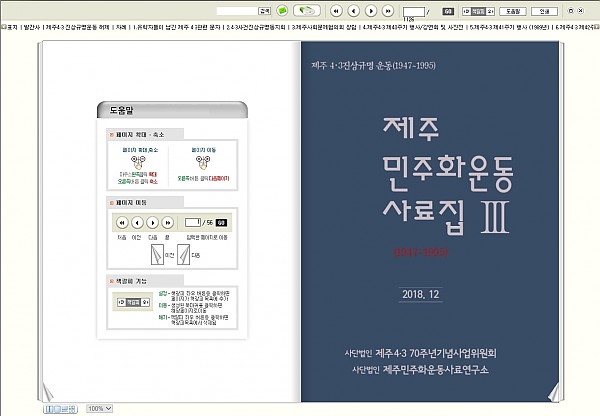Screen dimensions: 600x416
Task: Click the page number input box
Action: coord(414,11)
